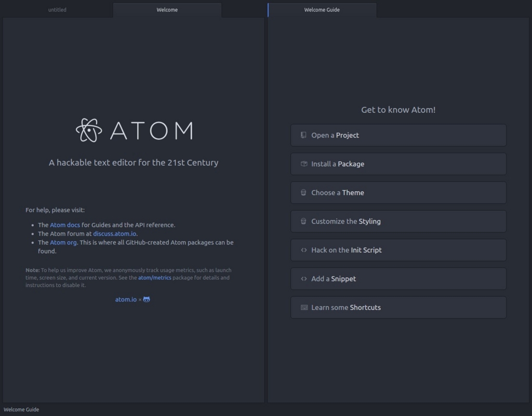Open the Open a Project panel
This screenshot has height=416, width=532.
click(398, 135)
